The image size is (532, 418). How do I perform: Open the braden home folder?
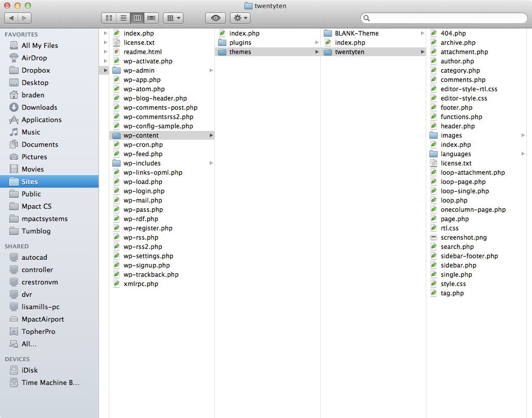(x=49, y=95)
